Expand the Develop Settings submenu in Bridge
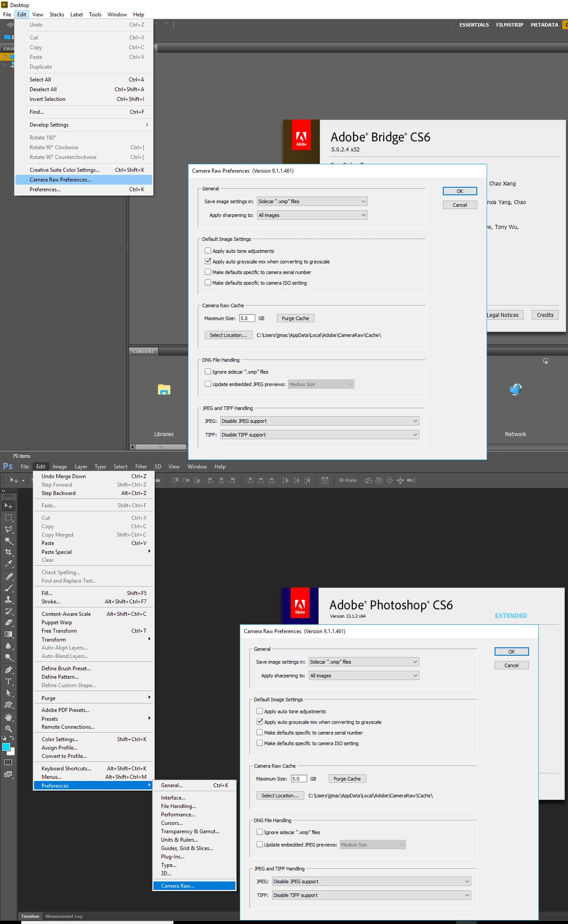568x924 pixels. [84, 125]
